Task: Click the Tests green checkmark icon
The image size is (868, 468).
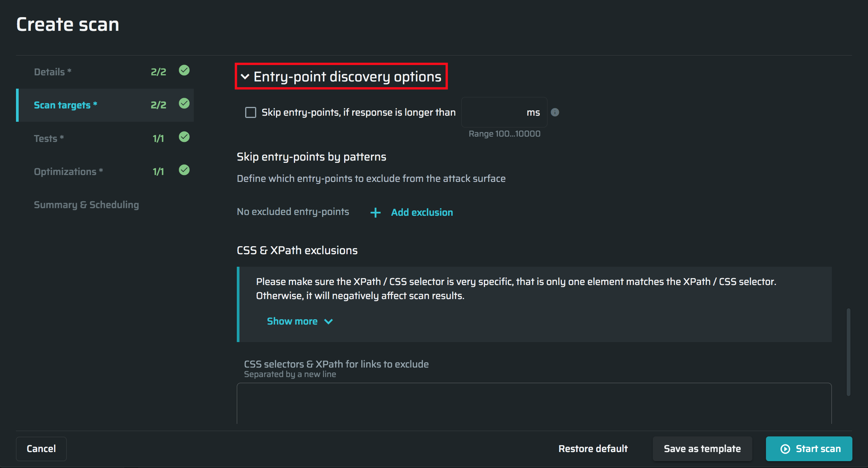Action: click(184, 137)
